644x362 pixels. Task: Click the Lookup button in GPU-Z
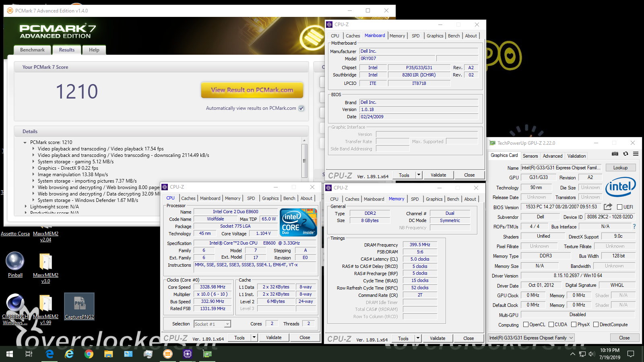coord(620,168)
